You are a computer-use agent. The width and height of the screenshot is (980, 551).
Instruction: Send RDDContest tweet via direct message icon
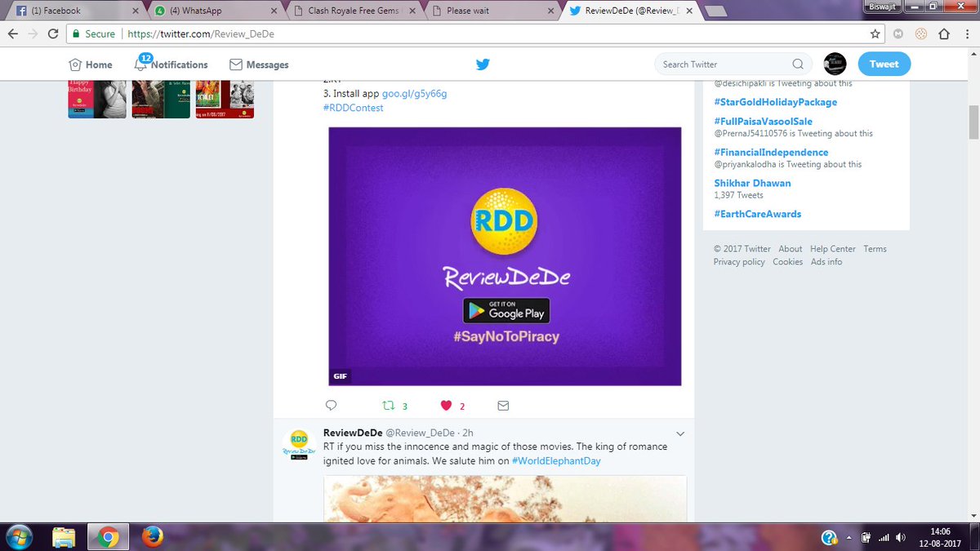(503, 405)
